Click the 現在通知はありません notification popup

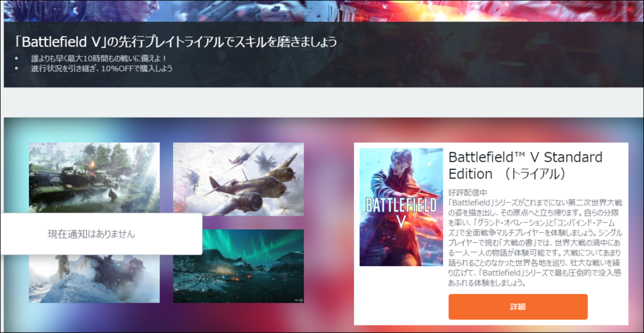point(101,234)
